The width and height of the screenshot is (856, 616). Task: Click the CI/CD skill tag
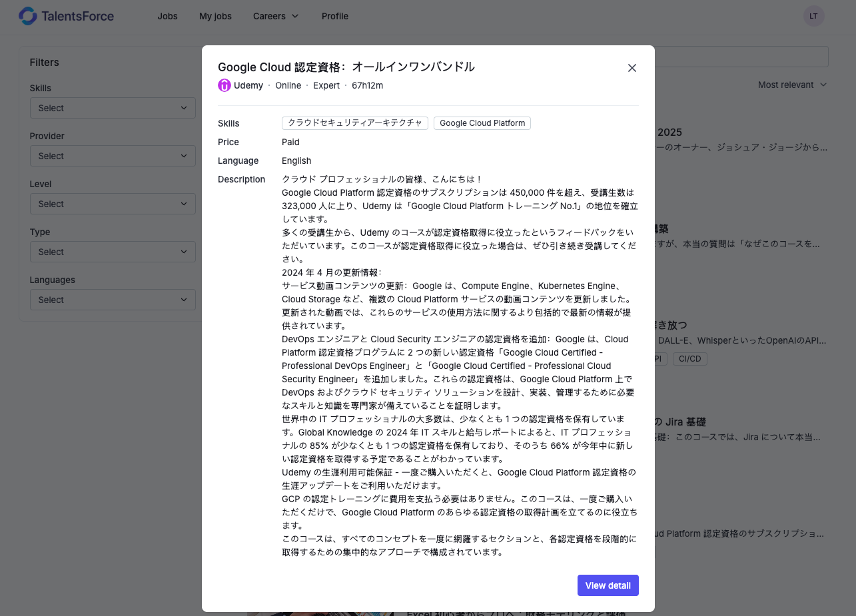tap(689, 358)
